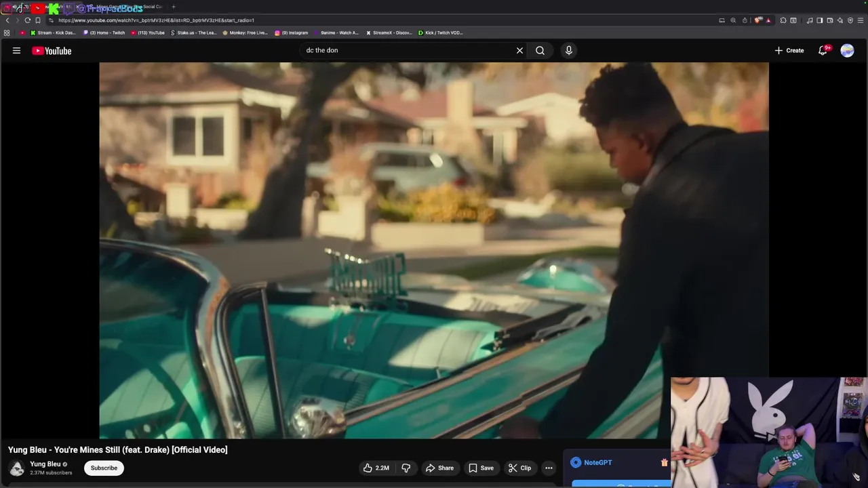
Task: Go to YouTube home via the logo
Action: pos(52,51)
